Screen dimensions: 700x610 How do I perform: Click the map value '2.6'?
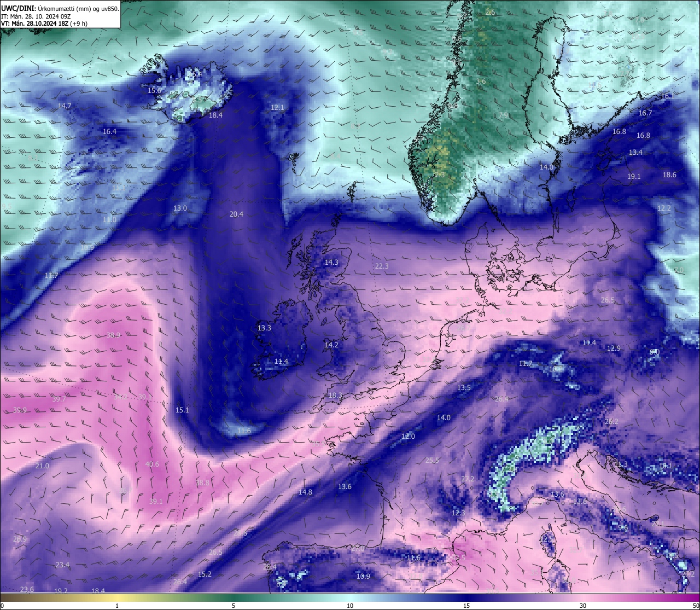490,13
